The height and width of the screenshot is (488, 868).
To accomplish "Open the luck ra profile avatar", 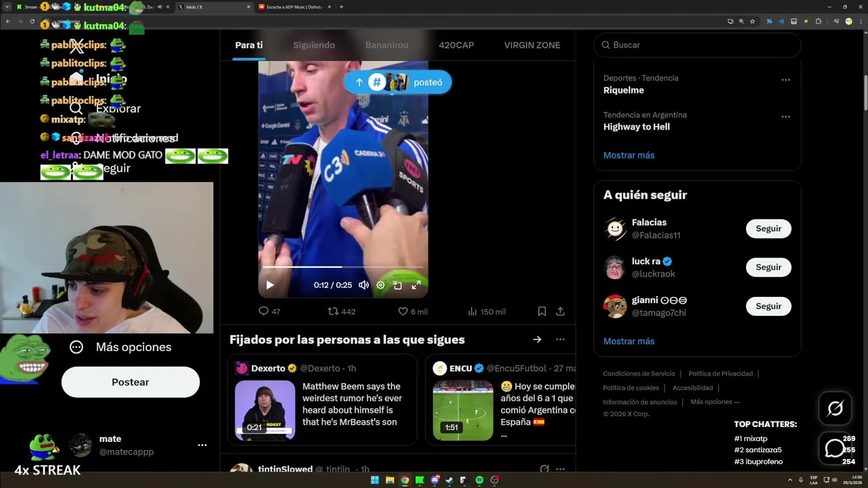I will pos(615,267).
